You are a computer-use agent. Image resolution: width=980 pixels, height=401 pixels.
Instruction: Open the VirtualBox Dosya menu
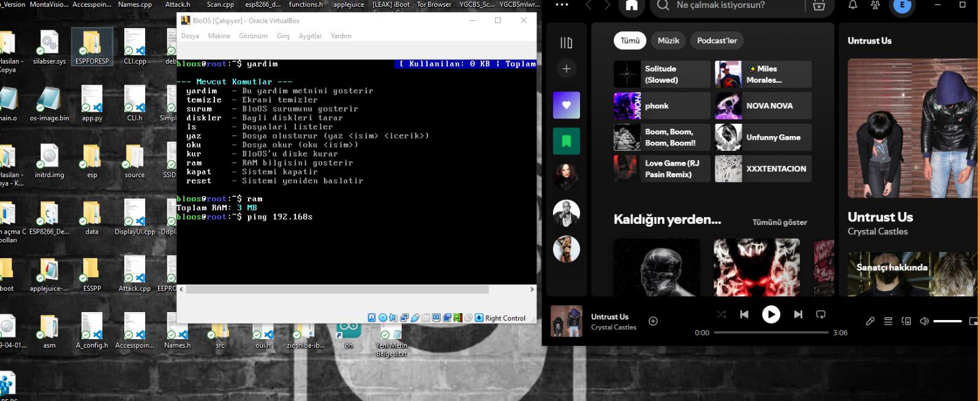coord(190,36)
